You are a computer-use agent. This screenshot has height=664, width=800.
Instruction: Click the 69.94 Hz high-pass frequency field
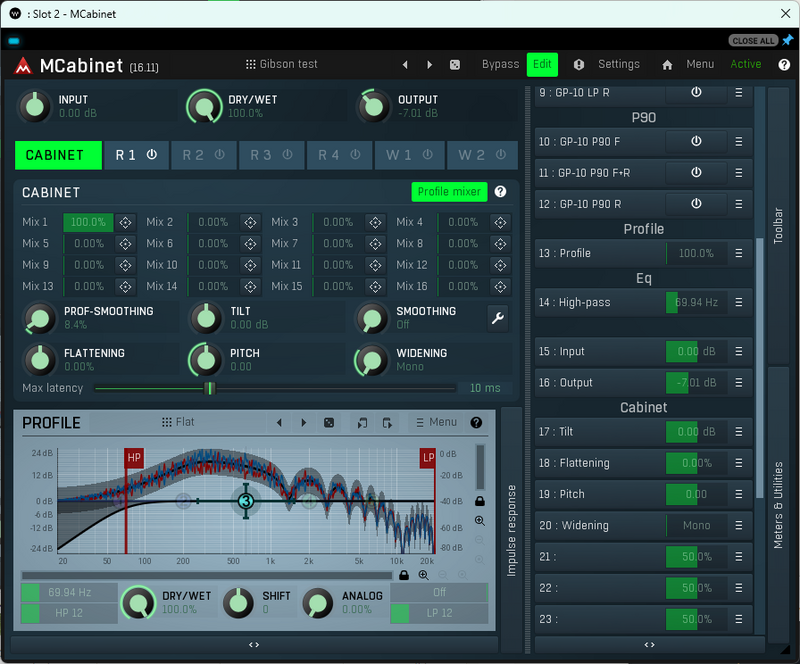[x=69, y=593]
